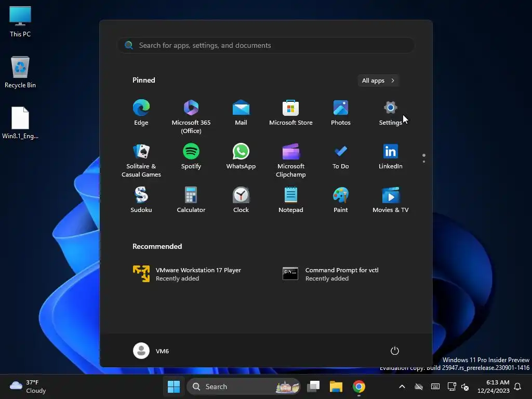Image resolution: width=532 pixels, height=399 pixels.
Task: Click the muted volume tray icon
Action: point(465,387)
